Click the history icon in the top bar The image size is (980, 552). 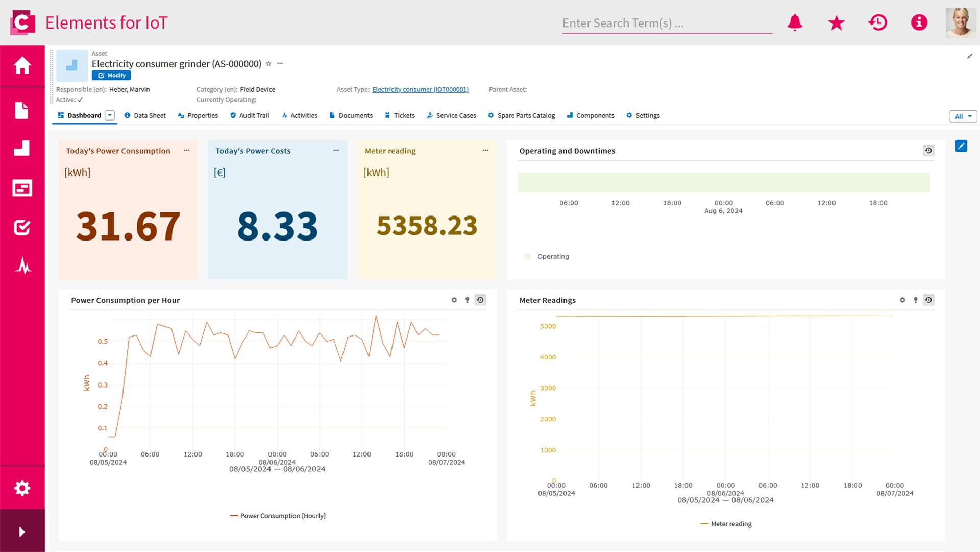coord(878,22)
